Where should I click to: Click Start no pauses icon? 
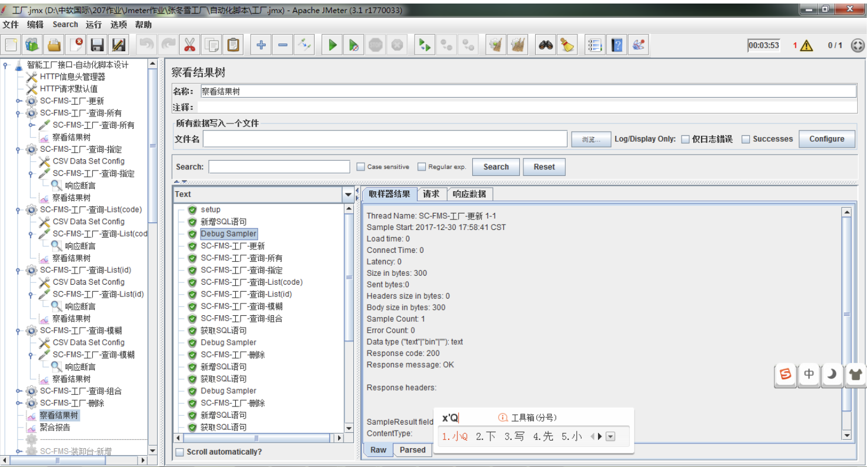coord(354,45)
